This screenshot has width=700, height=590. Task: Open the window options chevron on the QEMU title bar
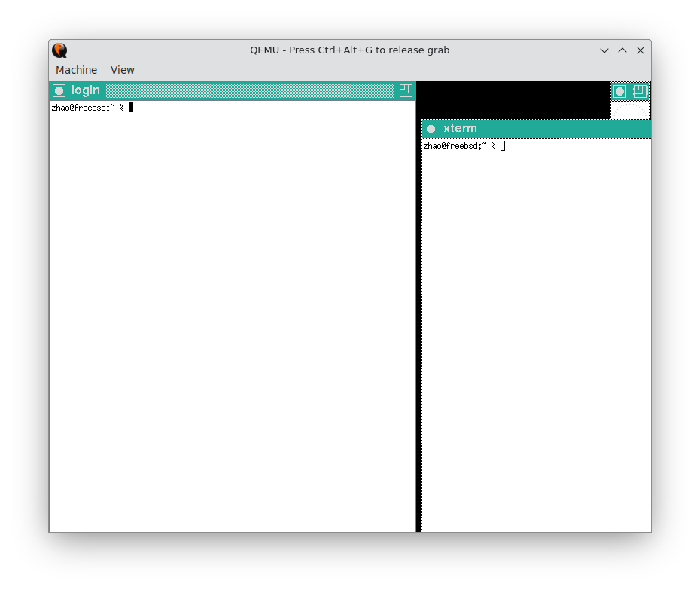point(604,50)
